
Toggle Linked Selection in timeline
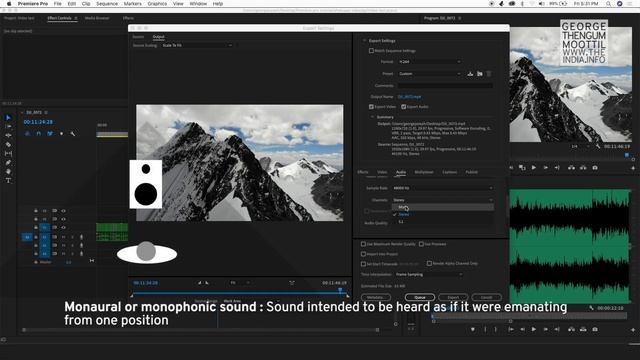[50, 133]
